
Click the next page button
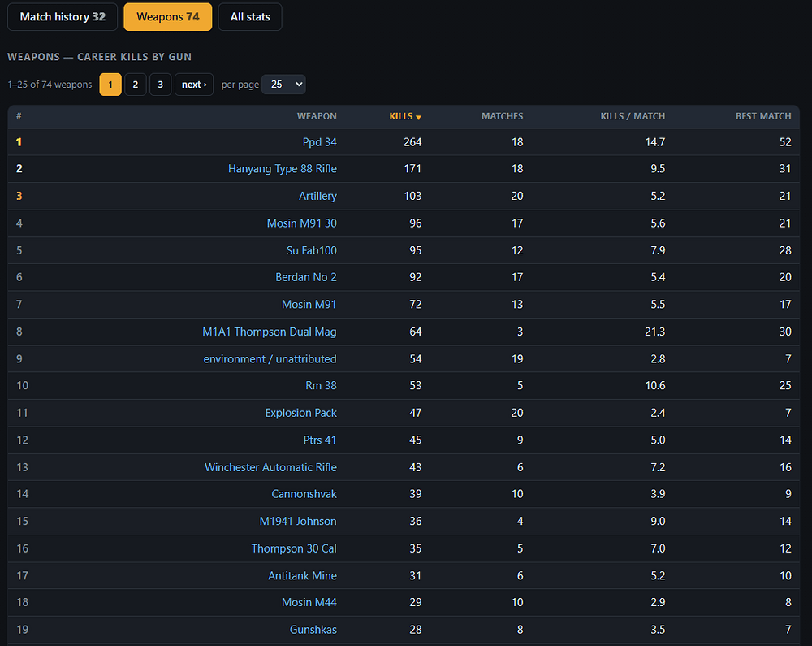(x=194, y=85)
